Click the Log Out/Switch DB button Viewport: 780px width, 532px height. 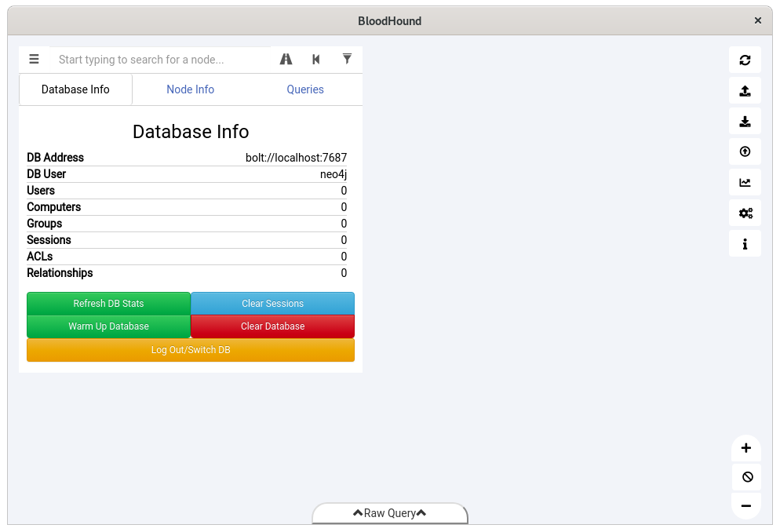(191, 350)
